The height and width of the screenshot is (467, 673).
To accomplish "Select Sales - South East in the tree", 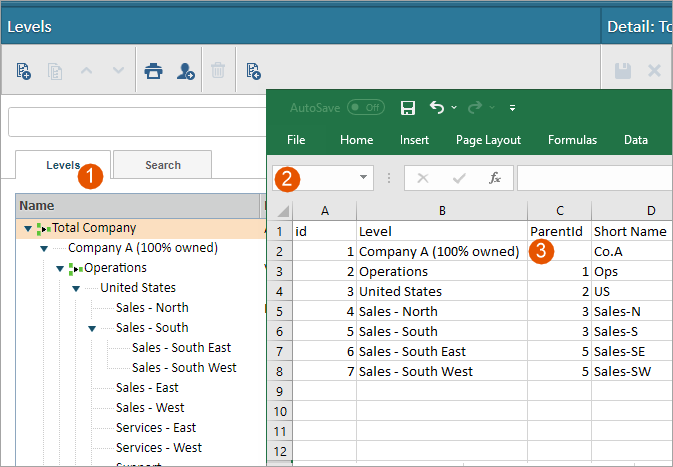I will [x=181, y=348].
